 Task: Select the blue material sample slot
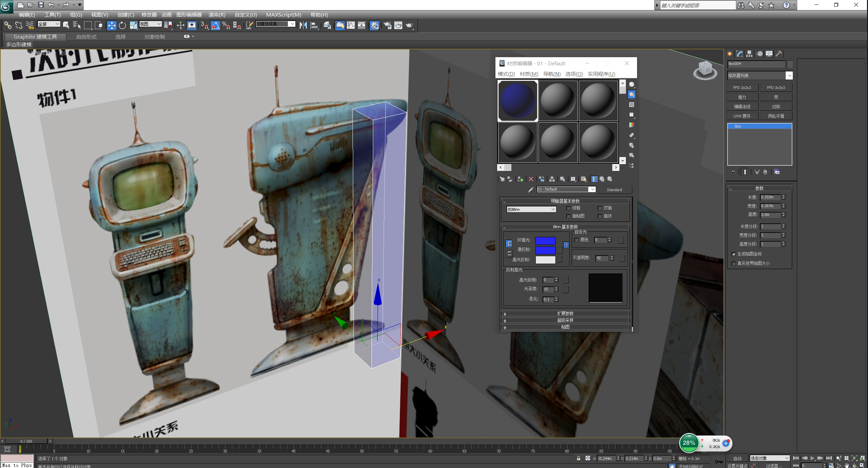[517, 101]
